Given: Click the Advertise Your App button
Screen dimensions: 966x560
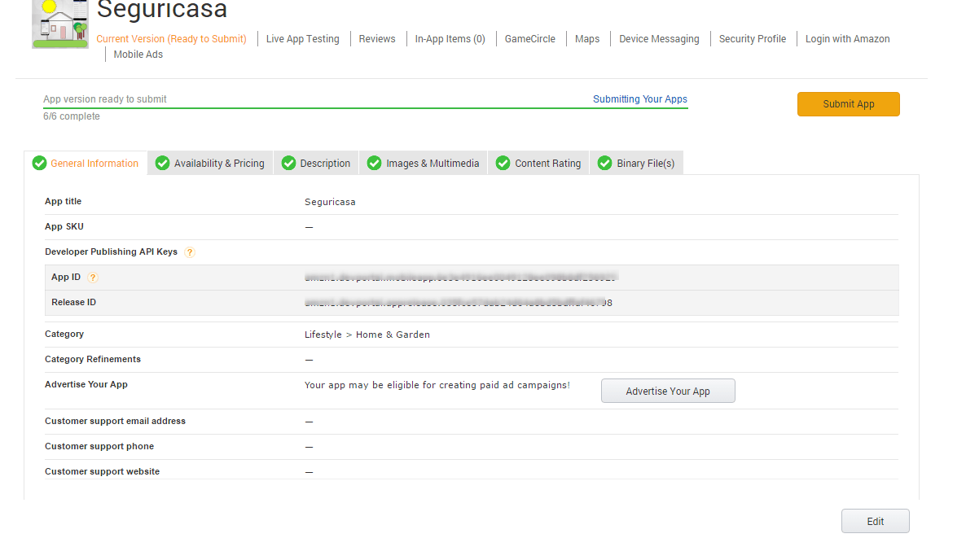Looking at the screenshot, I should [668, 392].
